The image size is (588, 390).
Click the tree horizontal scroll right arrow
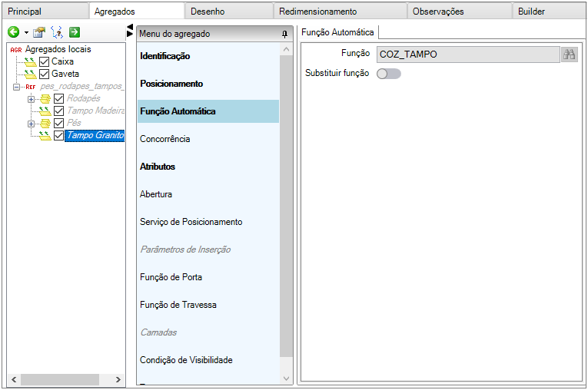pyautogui.click(x=118, y=379)
